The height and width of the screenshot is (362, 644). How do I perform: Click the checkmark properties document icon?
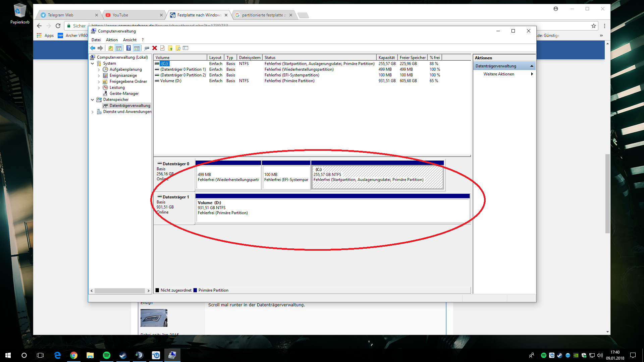click(162, 48)
